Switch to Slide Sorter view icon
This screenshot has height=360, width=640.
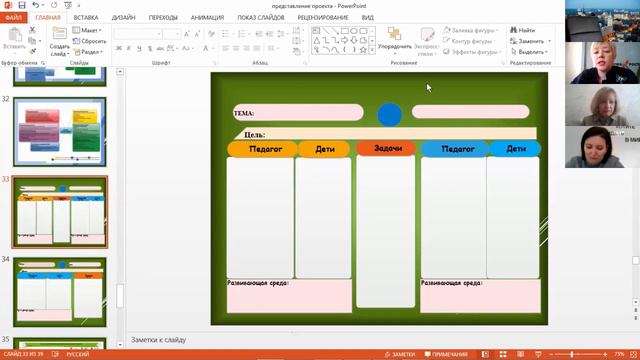(503, 354)
